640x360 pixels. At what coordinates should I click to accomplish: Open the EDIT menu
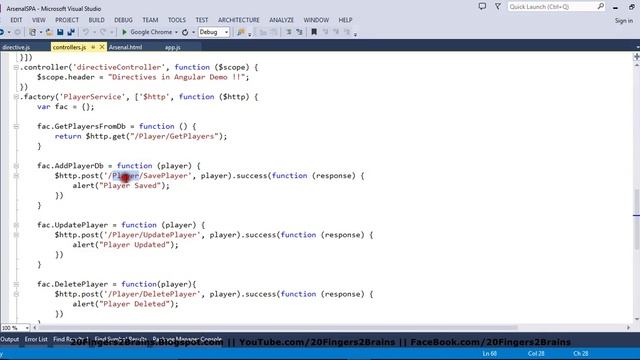coord(16,20)
